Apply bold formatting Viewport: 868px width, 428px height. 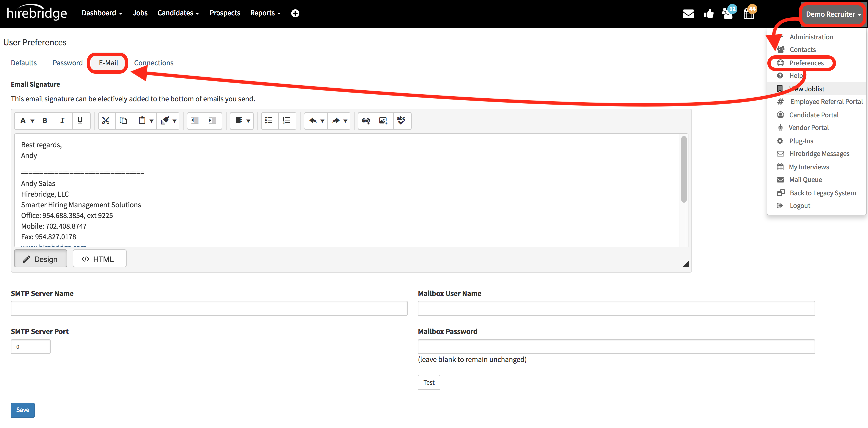pyautogui.click(x=45, y=121)
